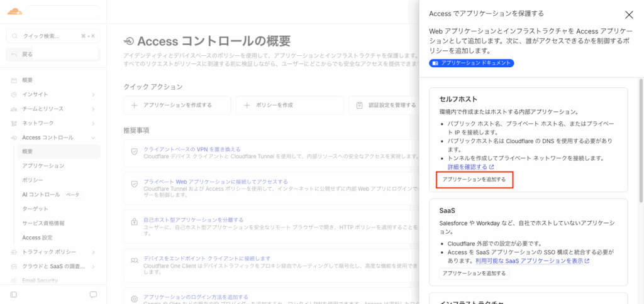Open クライアントベースの VPN を置き換える link
Viewport: 644px width, 304px height.
pos(192,149)
